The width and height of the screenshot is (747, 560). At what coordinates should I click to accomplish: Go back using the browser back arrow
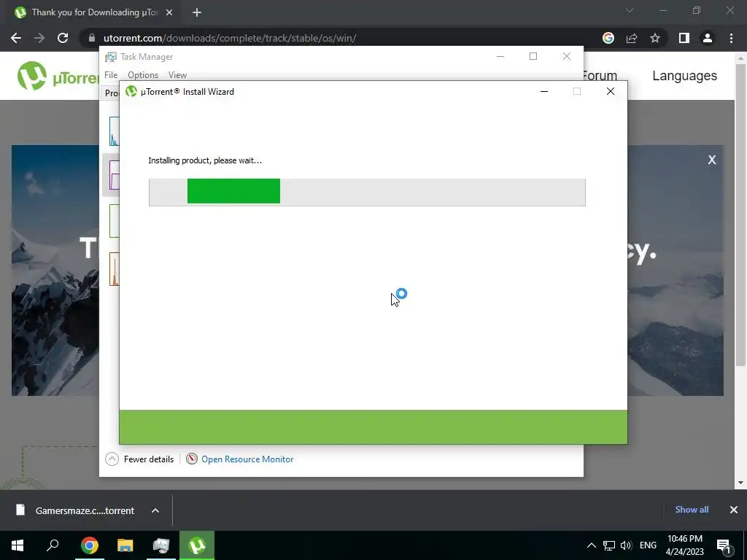16,38
